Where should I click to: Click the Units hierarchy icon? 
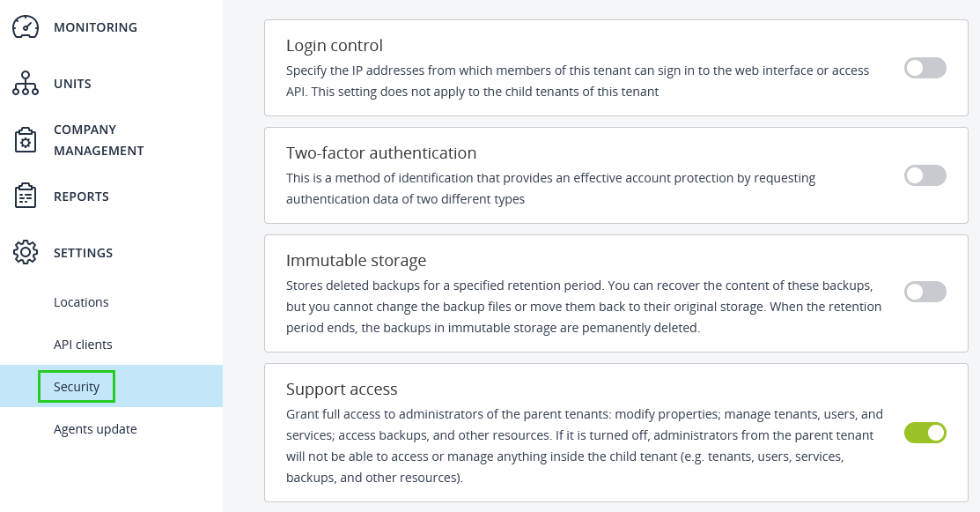pyautogui.click(x=26, y=84)
